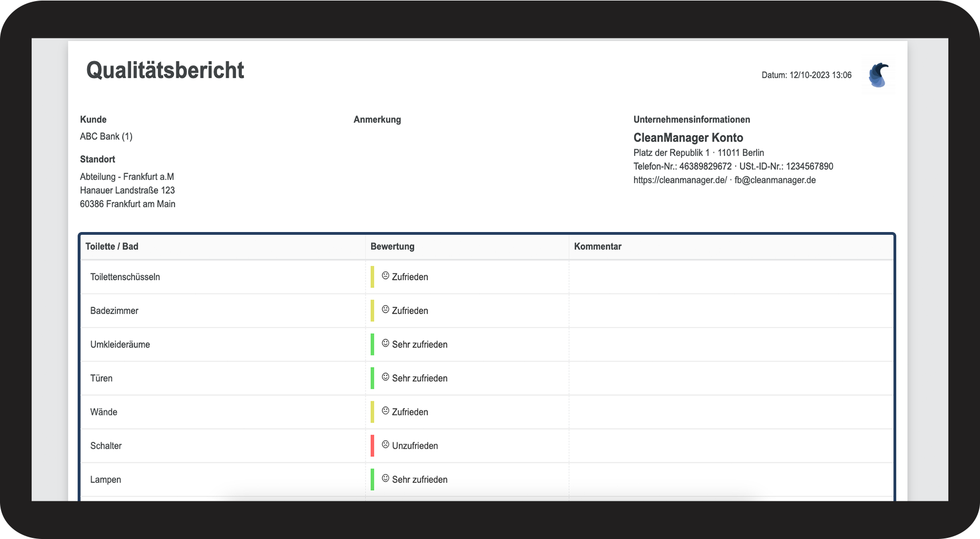Click the happy smiley in Umkleideräume row
This screenshot has height=539, width=980.
tap(385, 344)
